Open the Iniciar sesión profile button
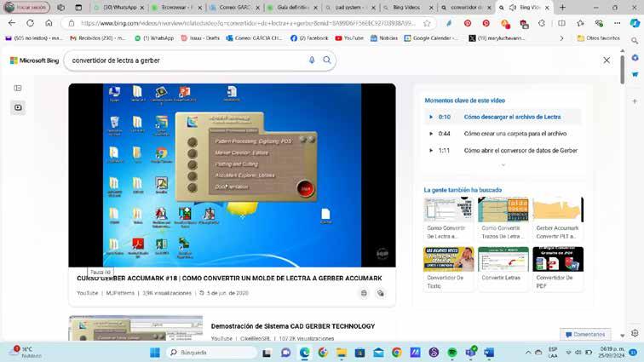Screen dimensions: 644x362 tap(27, 8)
